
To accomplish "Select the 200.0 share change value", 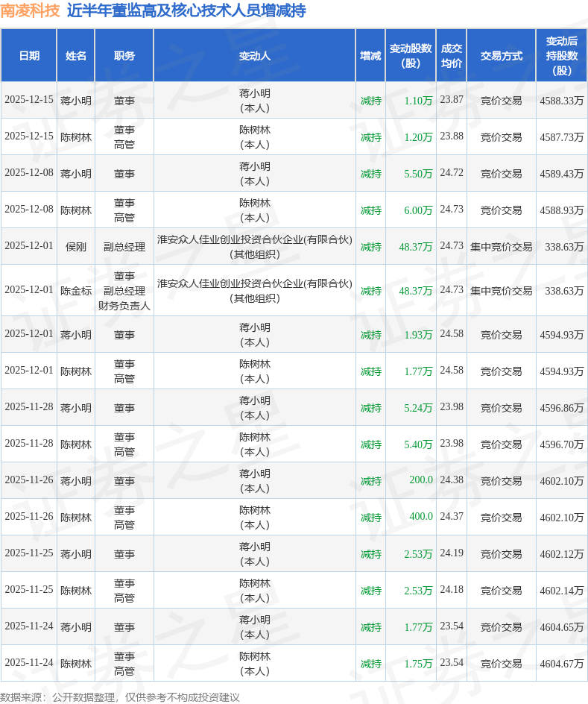I will click(420, 480).
